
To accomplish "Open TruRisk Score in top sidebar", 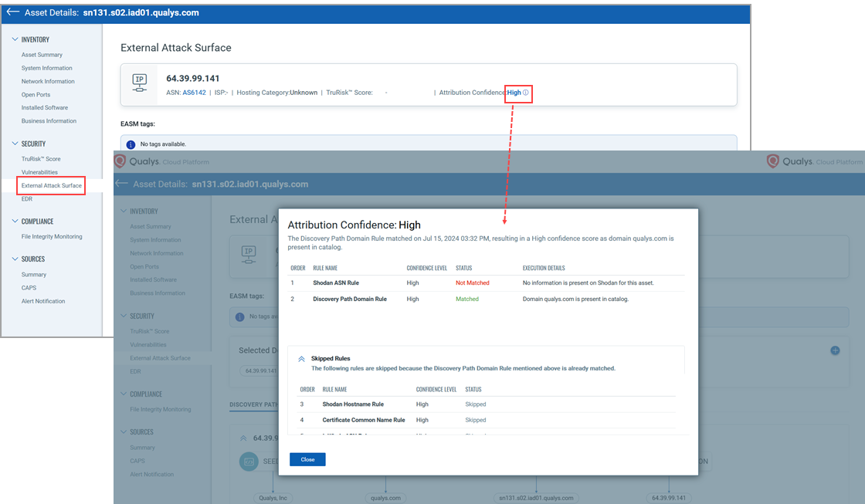I will click(41, 159).
